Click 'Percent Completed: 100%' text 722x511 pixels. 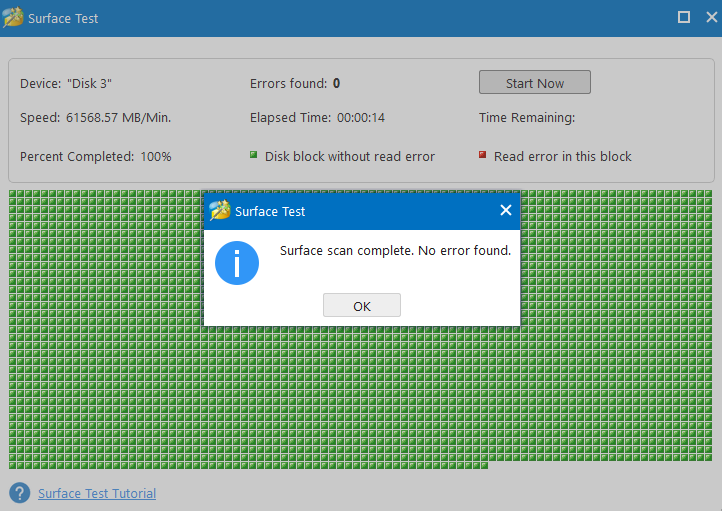pos(95,157)
